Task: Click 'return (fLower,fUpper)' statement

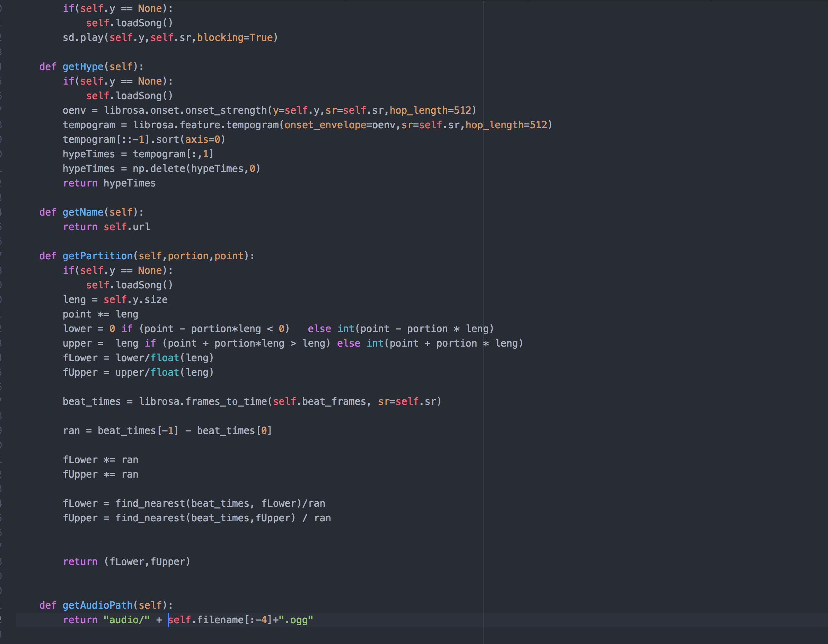Action: 127,562
